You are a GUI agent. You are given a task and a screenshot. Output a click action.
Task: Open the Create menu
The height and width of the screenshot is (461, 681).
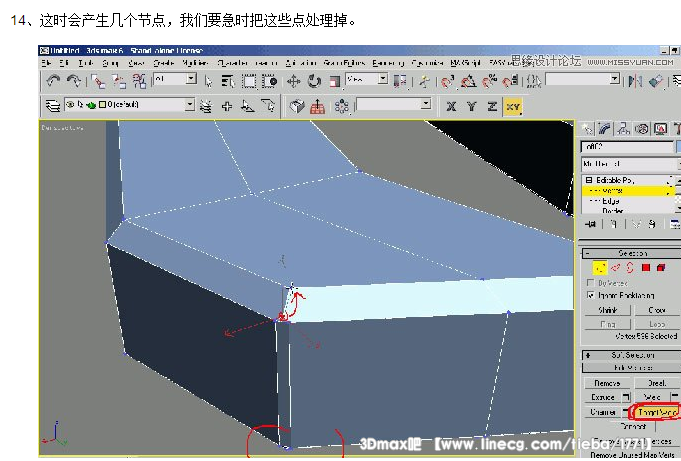point(163,63)
